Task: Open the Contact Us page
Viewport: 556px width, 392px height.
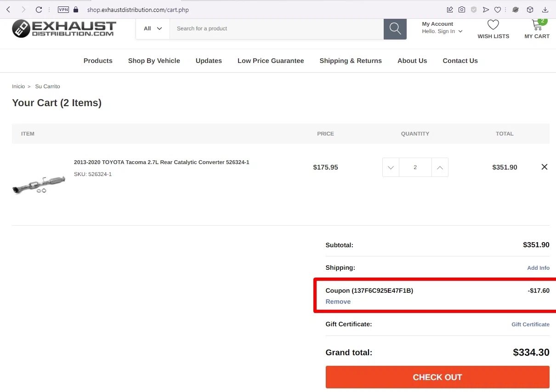Action: coord(460,61)
